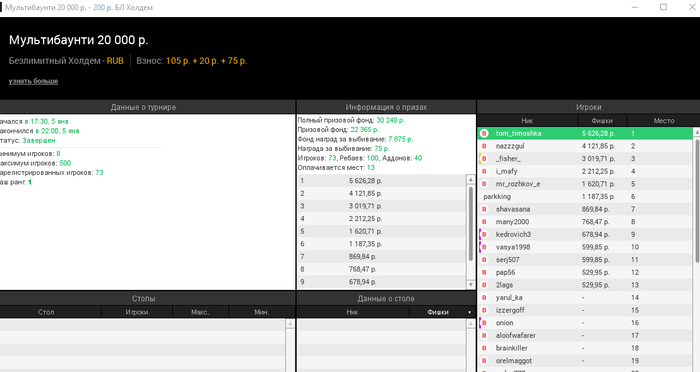
Task: Click tables list scrollbar up arrow
Action: 290,324
